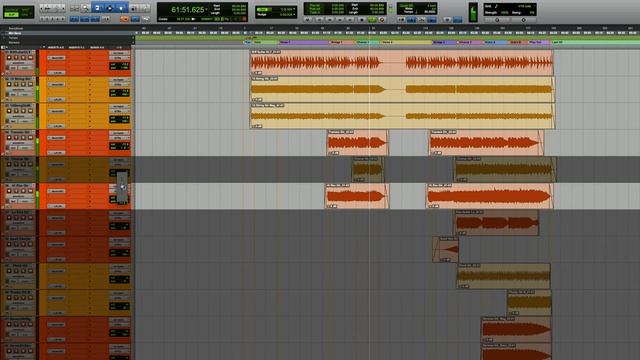Select the Grabber tool
The height and width of the screenshot is (360, 640).
[121, 8]
